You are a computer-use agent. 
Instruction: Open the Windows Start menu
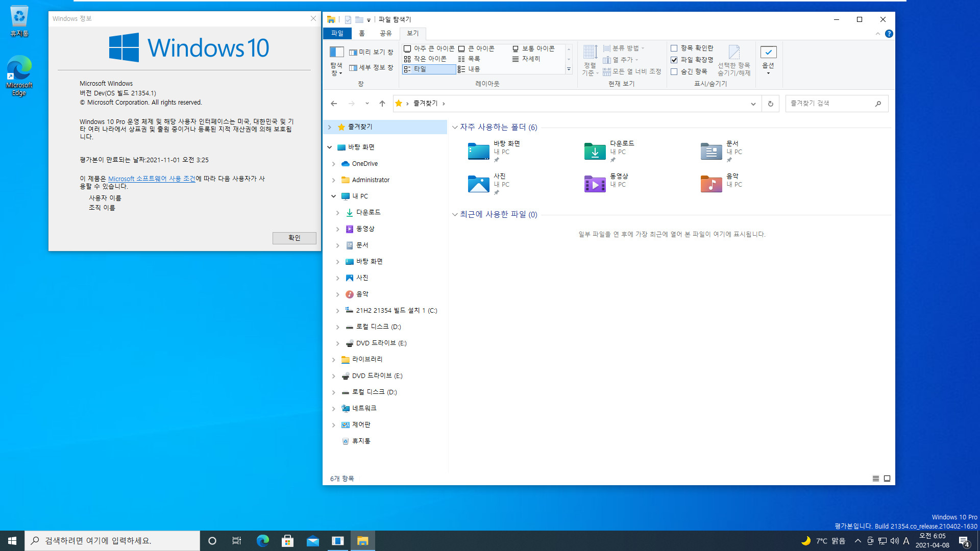click(x=12, y=541)
